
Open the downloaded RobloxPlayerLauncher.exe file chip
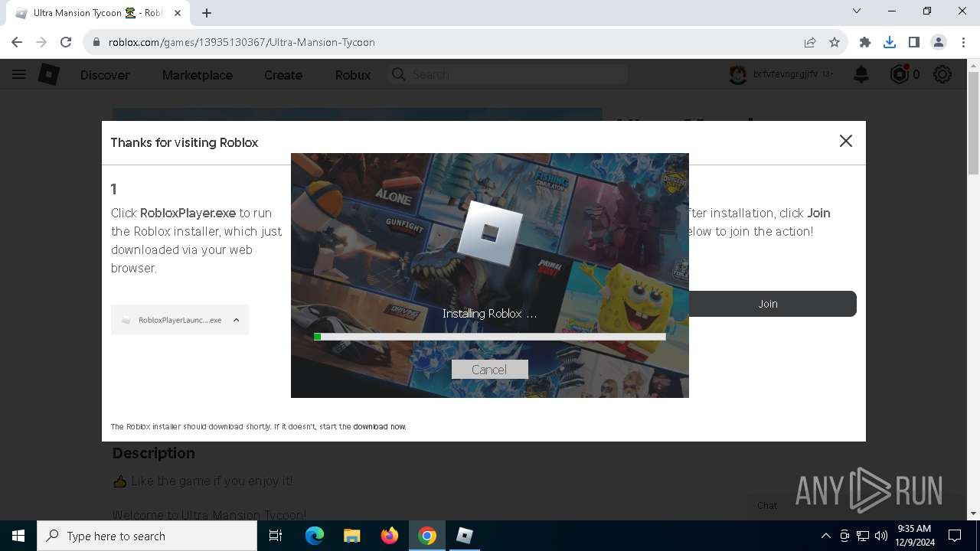(180, 320)
